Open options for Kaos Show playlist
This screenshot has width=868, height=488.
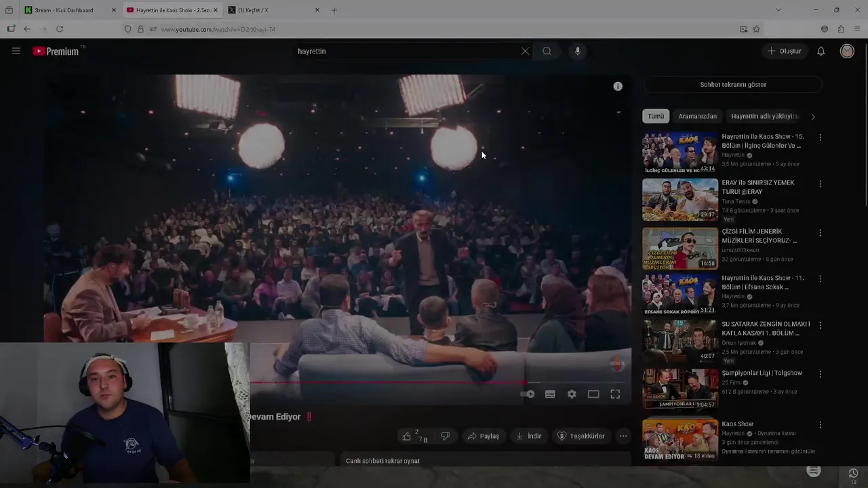[820, 425]
